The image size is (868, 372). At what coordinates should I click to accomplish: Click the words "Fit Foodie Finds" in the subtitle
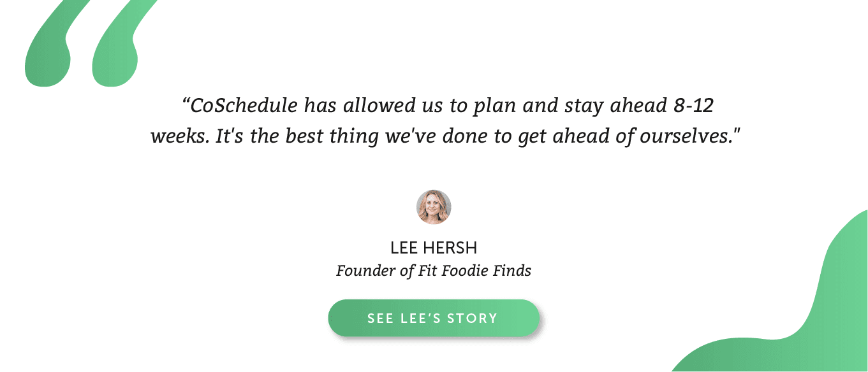coord(475,271)
